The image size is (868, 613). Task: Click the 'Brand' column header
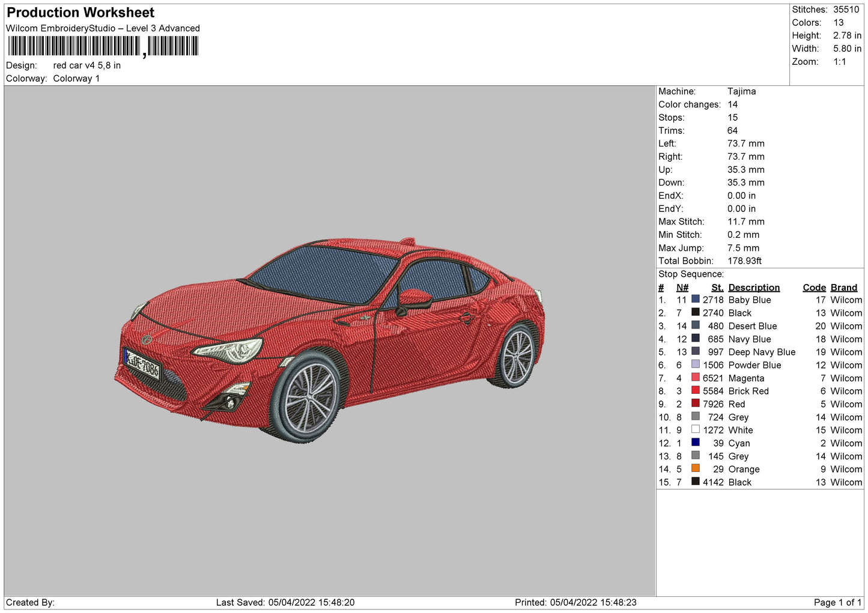(x=844, y=288)
